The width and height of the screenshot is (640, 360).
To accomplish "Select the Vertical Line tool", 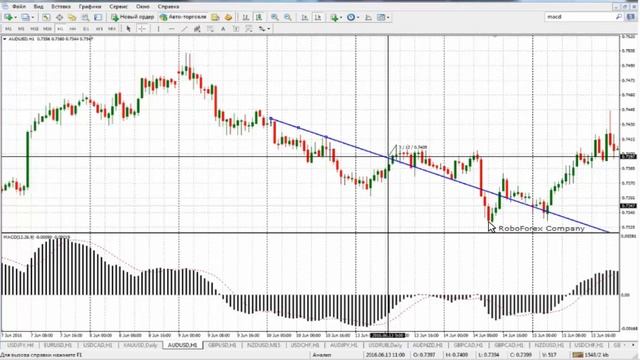I will (x=158, y=29).
